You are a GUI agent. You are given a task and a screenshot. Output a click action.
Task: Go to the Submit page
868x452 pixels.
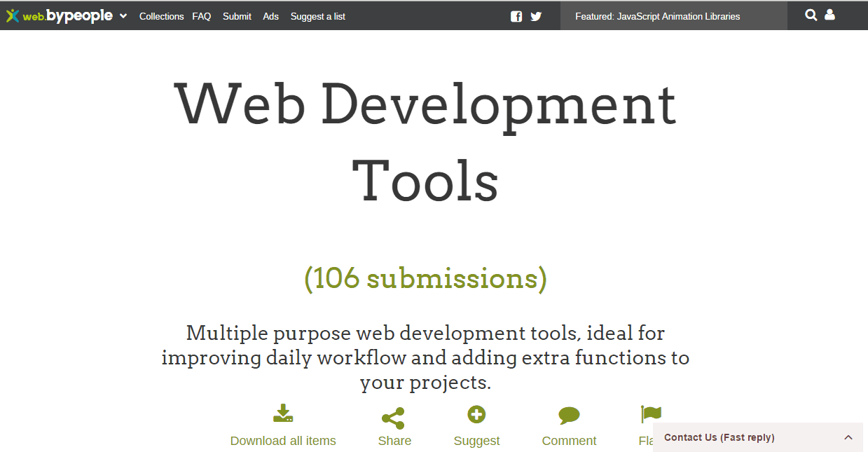point(237,16)
